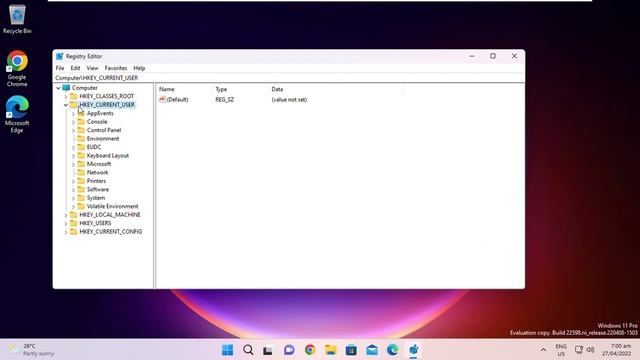Select the EUDC key
640x360 pixels.
point(94,147)
